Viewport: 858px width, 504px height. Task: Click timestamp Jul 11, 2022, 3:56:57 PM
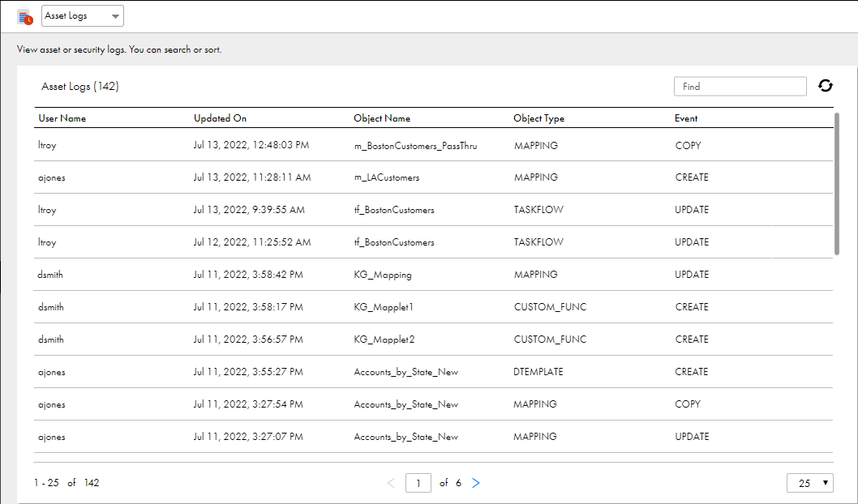coord(248,339)
